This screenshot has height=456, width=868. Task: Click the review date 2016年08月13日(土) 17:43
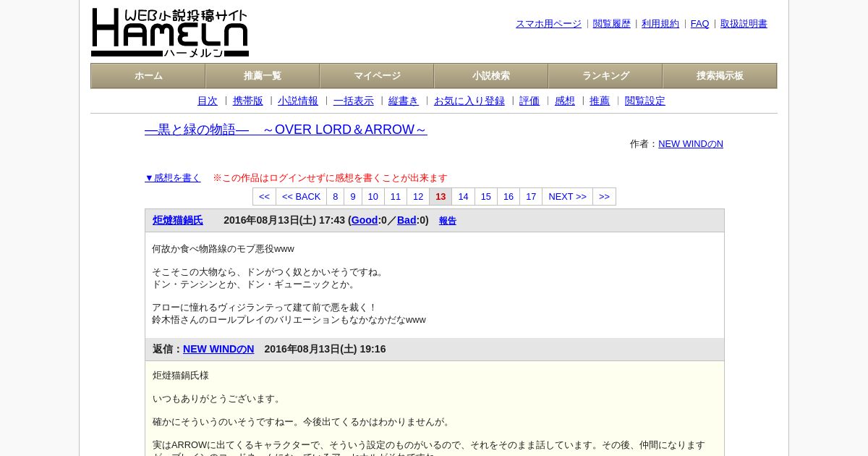[284, 220]
